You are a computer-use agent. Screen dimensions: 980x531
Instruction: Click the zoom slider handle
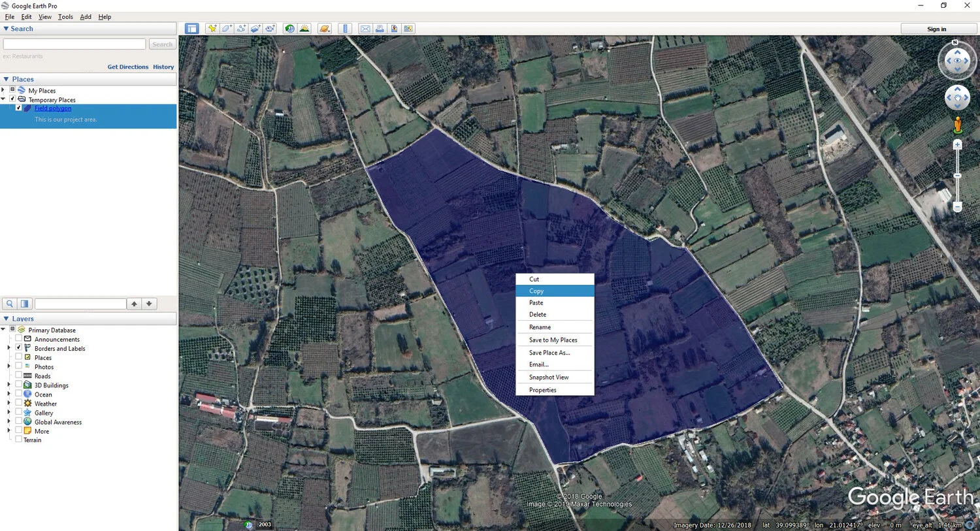click(958, 176)
